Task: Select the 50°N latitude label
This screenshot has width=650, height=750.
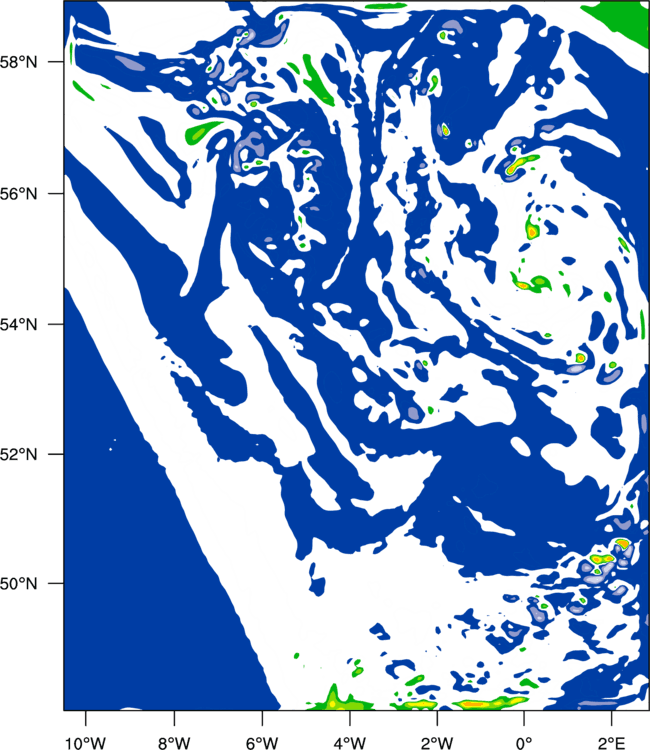Action: click(18, 584)
